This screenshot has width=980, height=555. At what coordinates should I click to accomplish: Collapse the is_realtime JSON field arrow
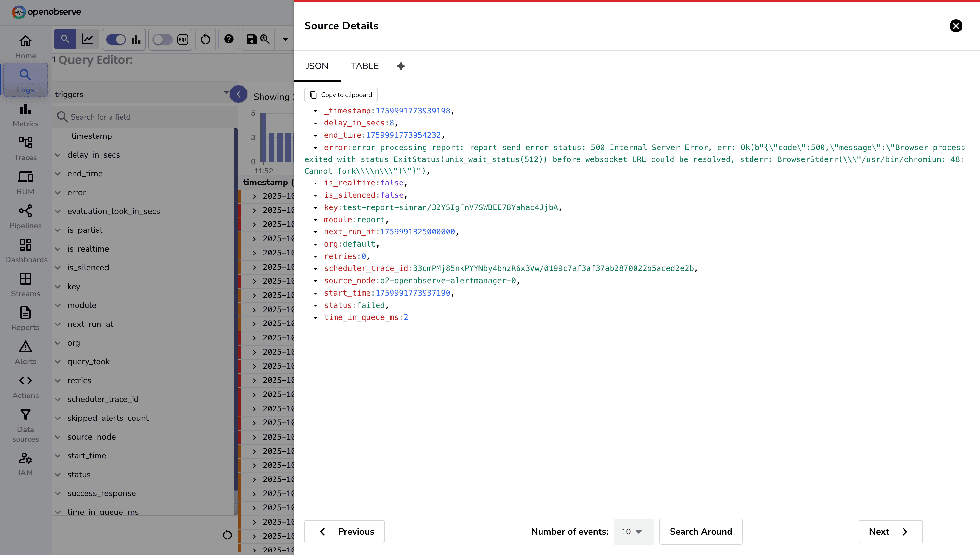[316, 183]
